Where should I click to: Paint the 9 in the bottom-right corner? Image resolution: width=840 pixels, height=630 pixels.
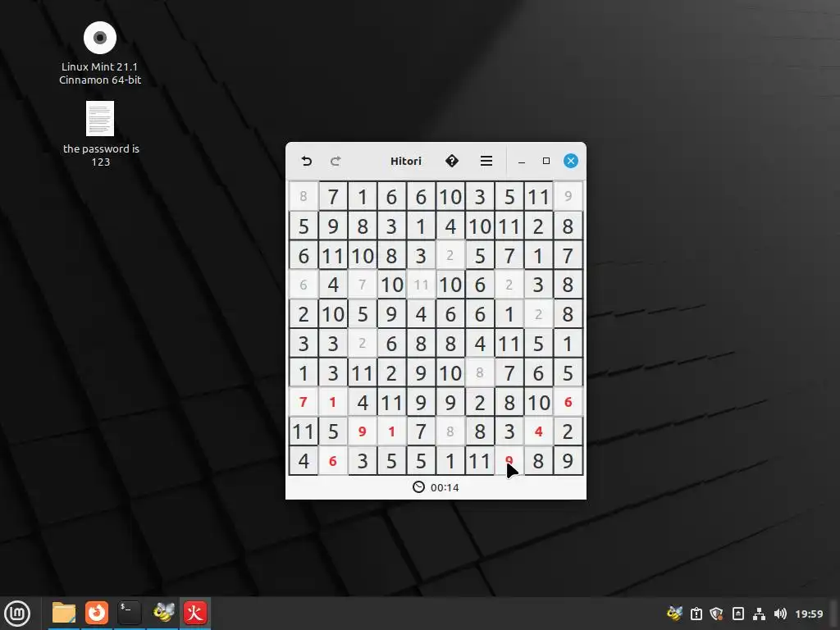tap(568, 461)
